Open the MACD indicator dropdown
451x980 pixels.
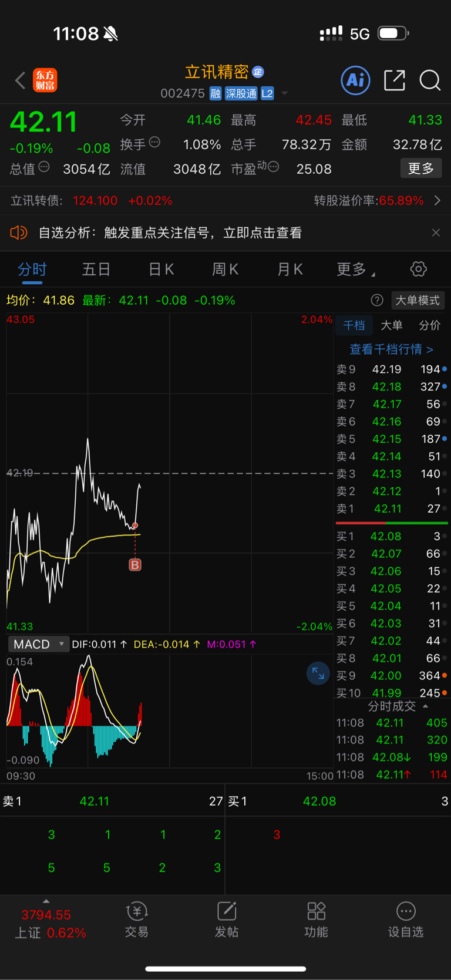pos(39,644)
